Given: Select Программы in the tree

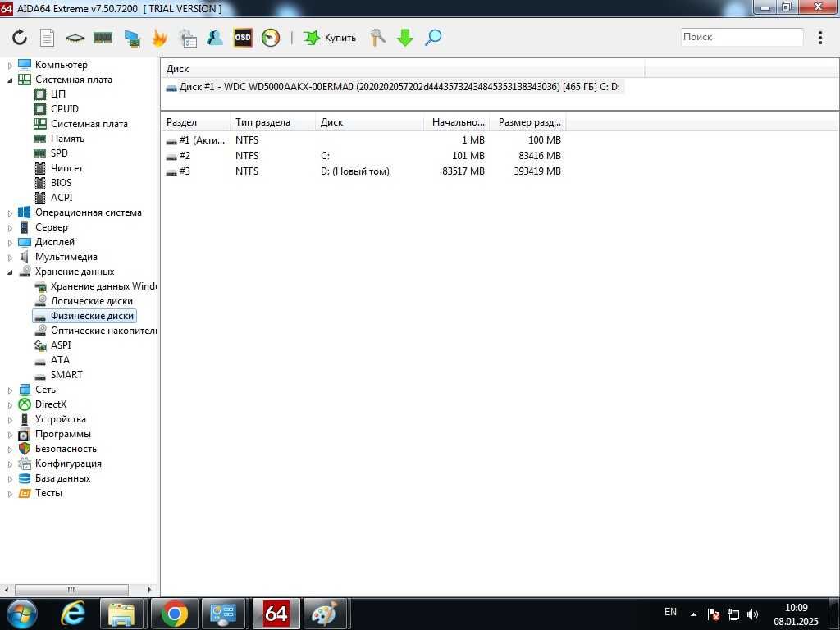Looking at the screenshot, I should point(62,434).
